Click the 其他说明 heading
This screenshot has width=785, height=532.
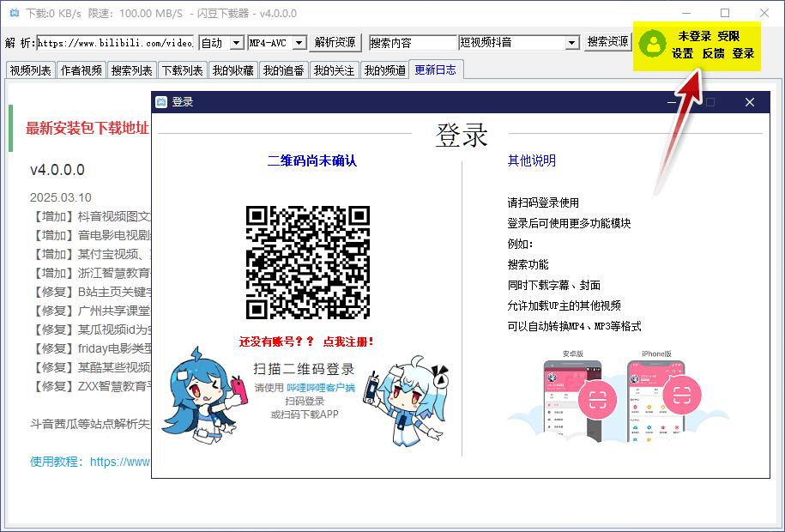point(532,160)
